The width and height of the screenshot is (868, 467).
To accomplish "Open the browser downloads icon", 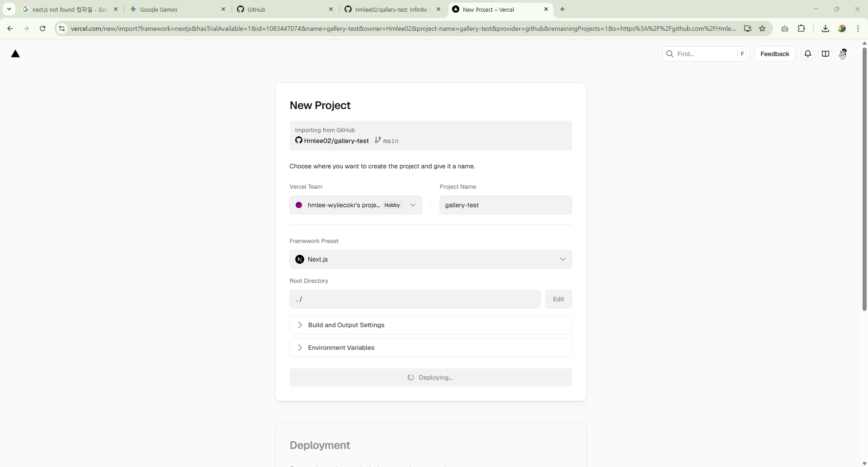I will click(825, 29).
